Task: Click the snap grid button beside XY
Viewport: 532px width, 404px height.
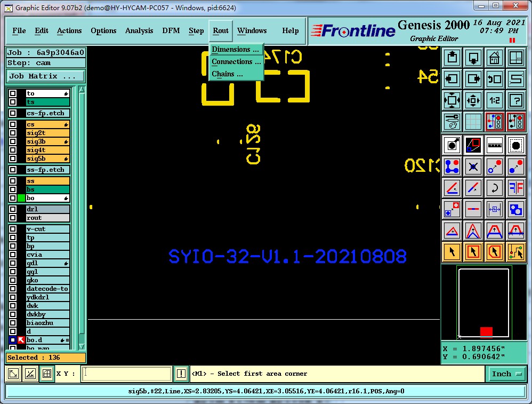Action: pyautogui.click(x=47, y=374)
